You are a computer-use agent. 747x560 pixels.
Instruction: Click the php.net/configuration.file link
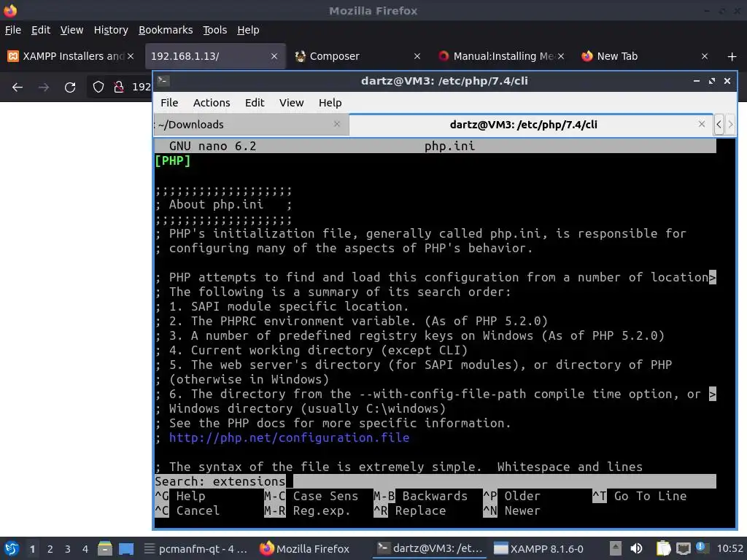click(x=289, y=437)
